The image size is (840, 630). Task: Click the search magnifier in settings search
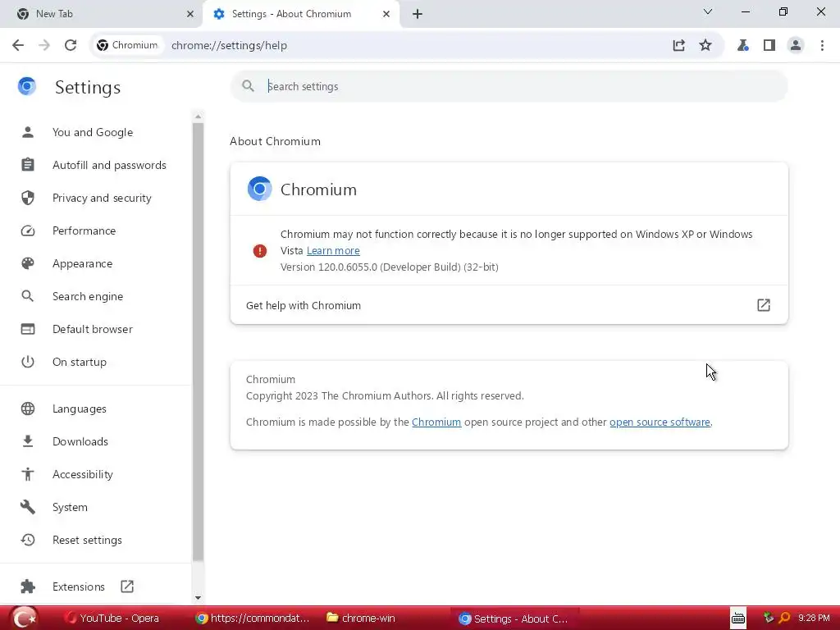tap(248, 85)
